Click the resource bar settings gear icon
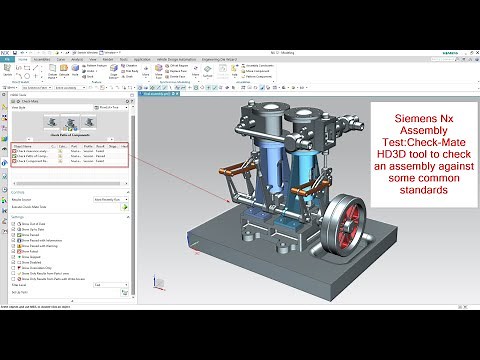The height and width of the screenshot is (360, 480). click(4, 95)
